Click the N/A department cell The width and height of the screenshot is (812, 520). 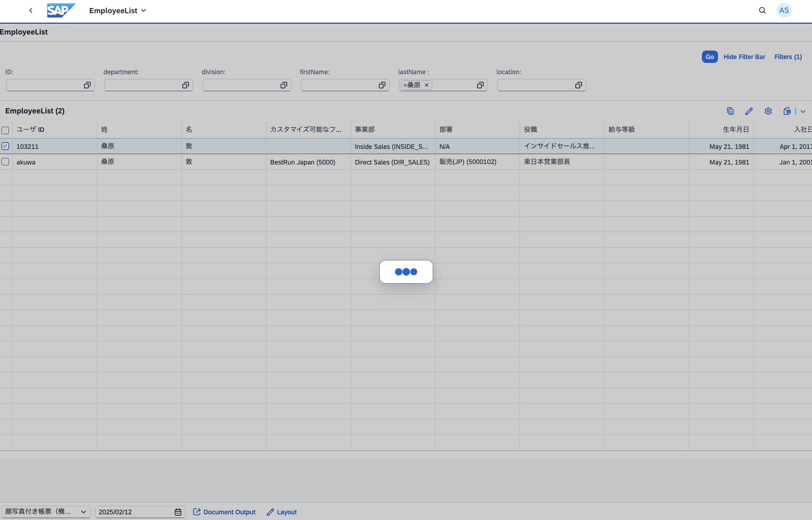pos(478,147)
